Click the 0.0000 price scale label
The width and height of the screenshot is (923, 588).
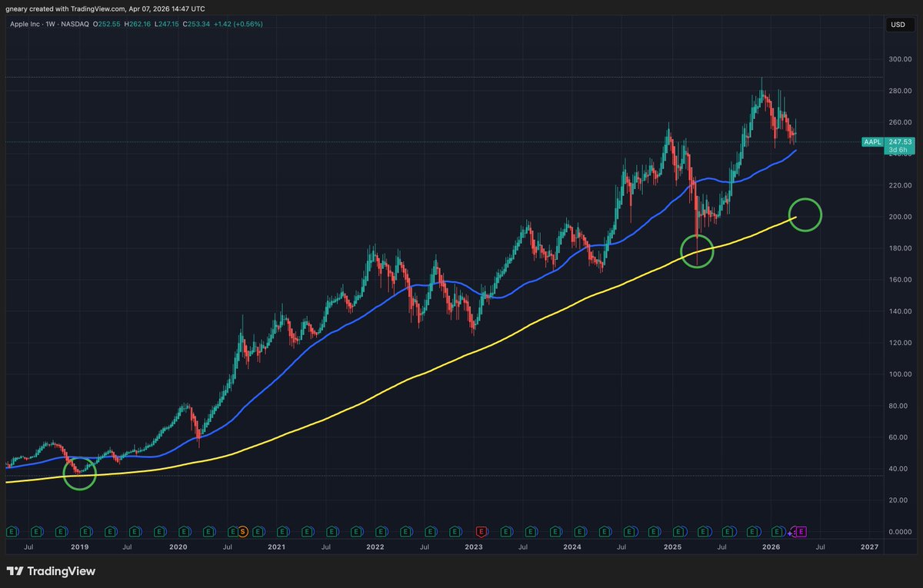pyautogui.click(x=899, y=532)
